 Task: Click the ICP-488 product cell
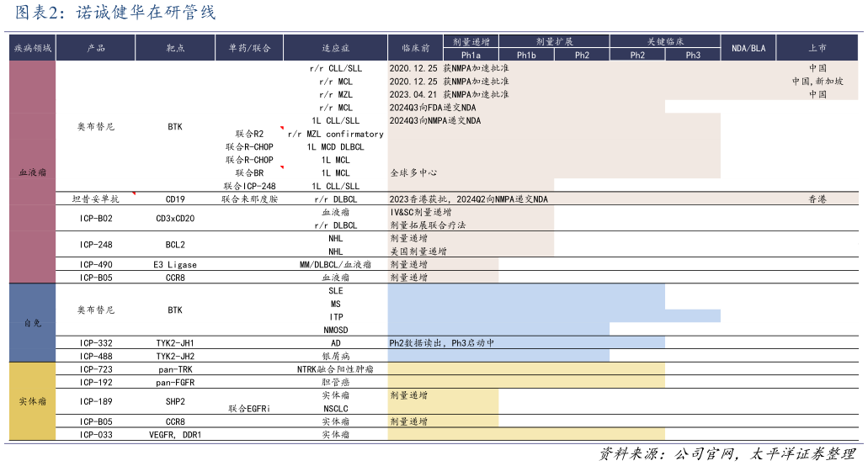pos(96,356)
